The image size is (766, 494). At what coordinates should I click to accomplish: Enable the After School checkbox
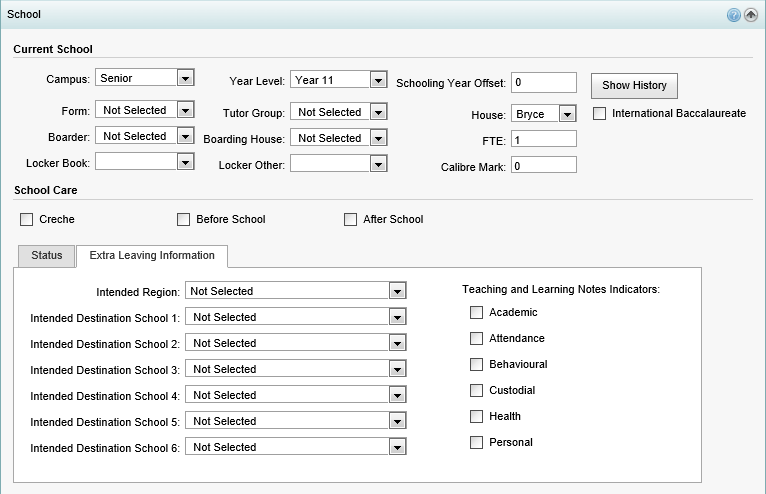pyautogui.click(x=350, y=219)
